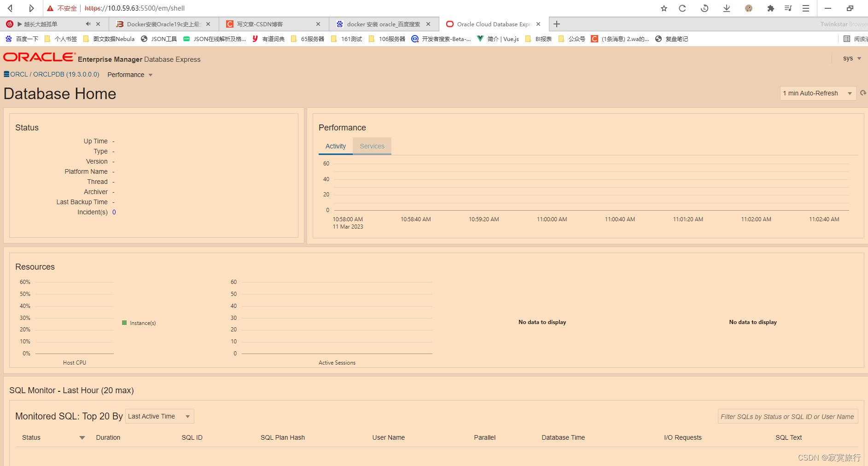Viewport: 868px width, 466px height.
Task: Sort by Duration column header
Action: pyautogui.click(x=108, y=437)
